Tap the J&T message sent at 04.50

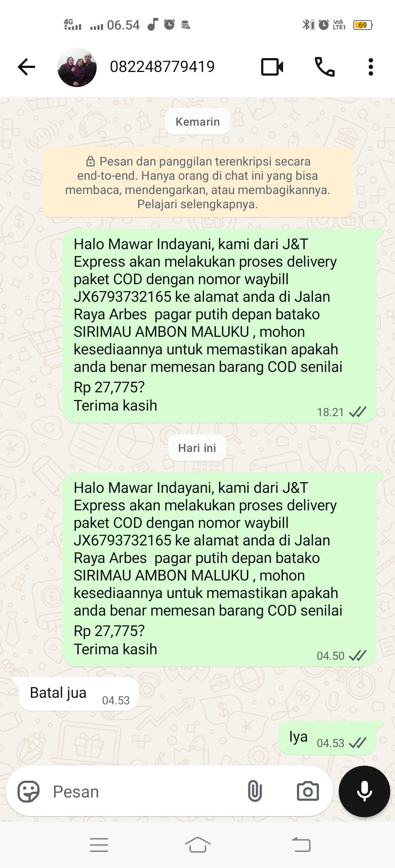tap(219, 570)
